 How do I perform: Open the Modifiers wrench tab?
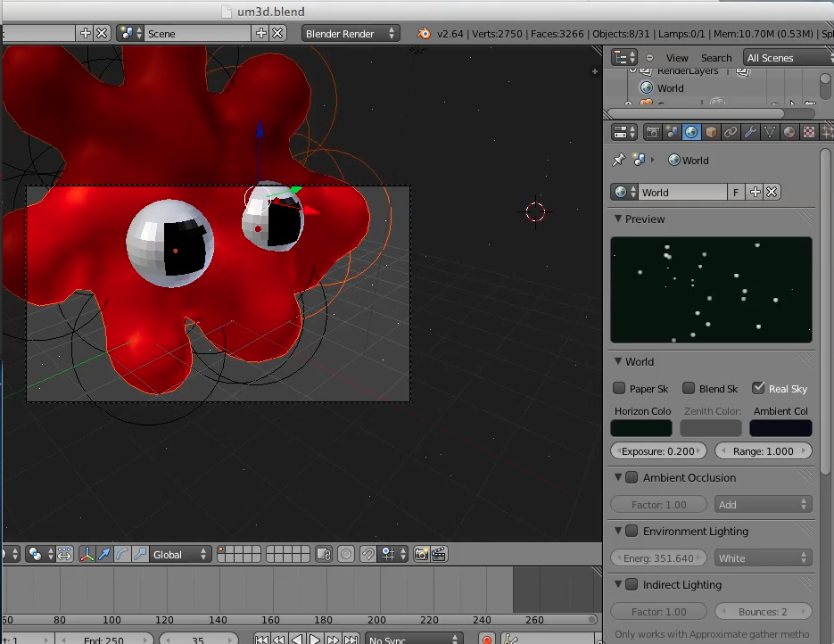point(750,132)
